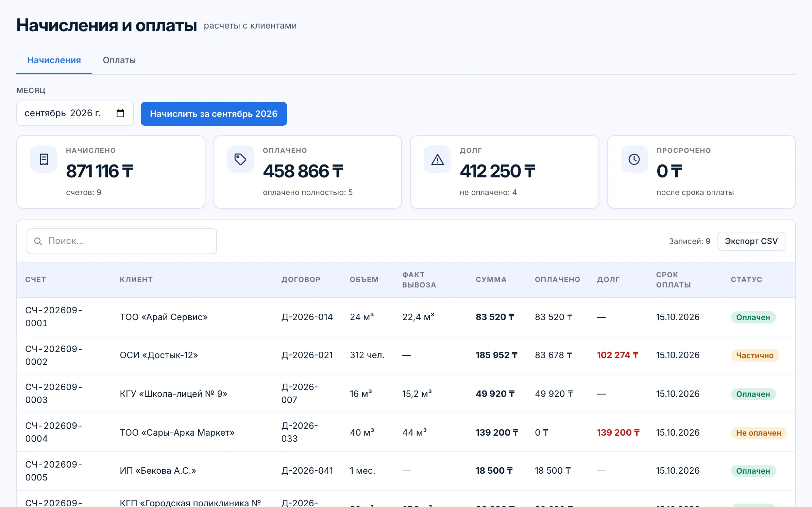Image resolution: width=812 pixels, height=507 pixels.
Task: Export table with Экспорт CSV button
Action: click(x=751, y=241)
